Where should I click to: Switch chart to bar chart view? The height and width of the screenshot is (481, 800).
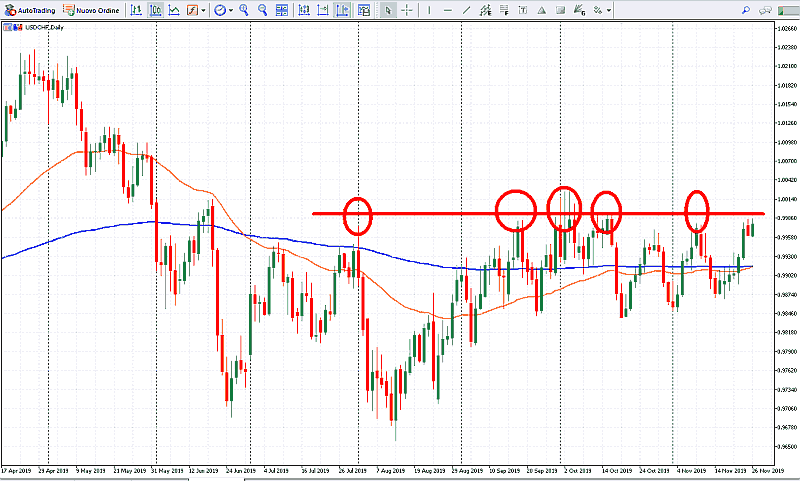136,10
